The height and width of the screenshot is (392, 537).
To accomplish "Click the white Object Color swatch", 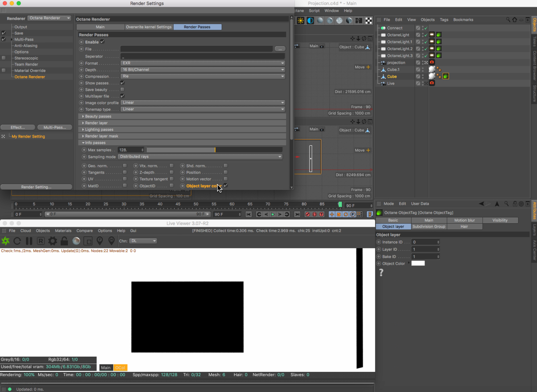I will coord(418,263).
